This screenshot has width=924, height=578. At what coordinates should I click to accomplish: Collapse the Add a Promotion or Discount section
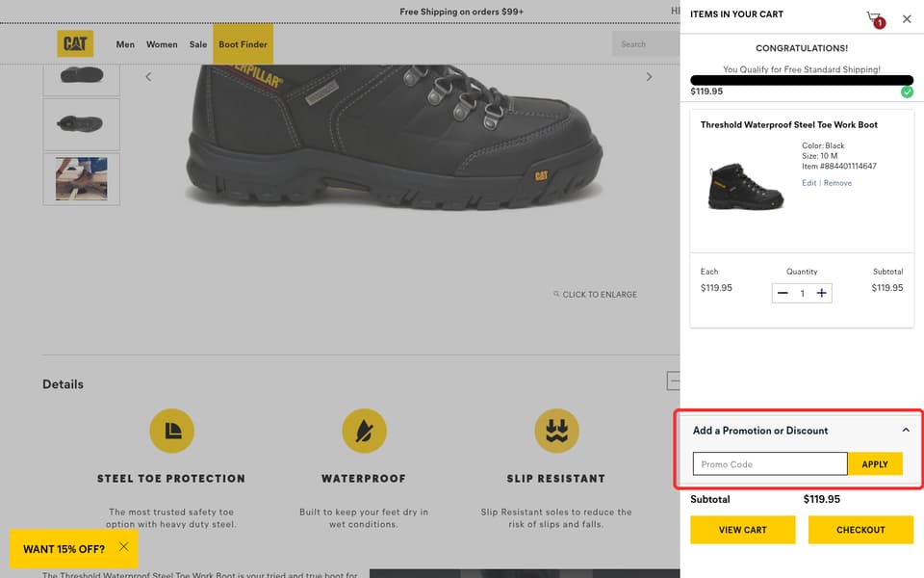click(906, 430)
